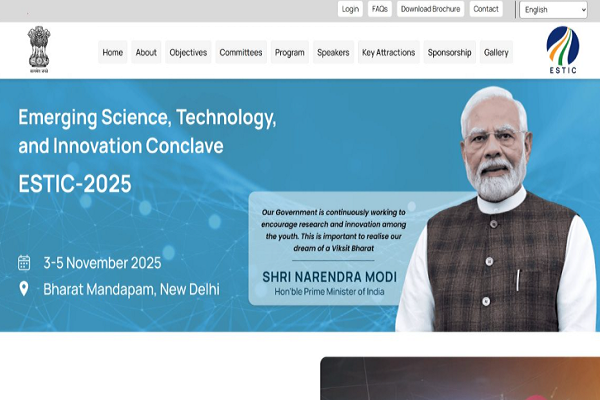Open the English language dropdown
The height and width of the screenshot is (400, 600).
tap(553, 10)
